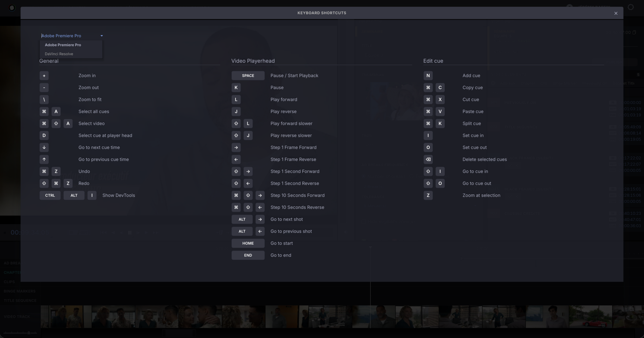Click the "Cut cue" label
The image size is (644, 338).
coord(471,100)
